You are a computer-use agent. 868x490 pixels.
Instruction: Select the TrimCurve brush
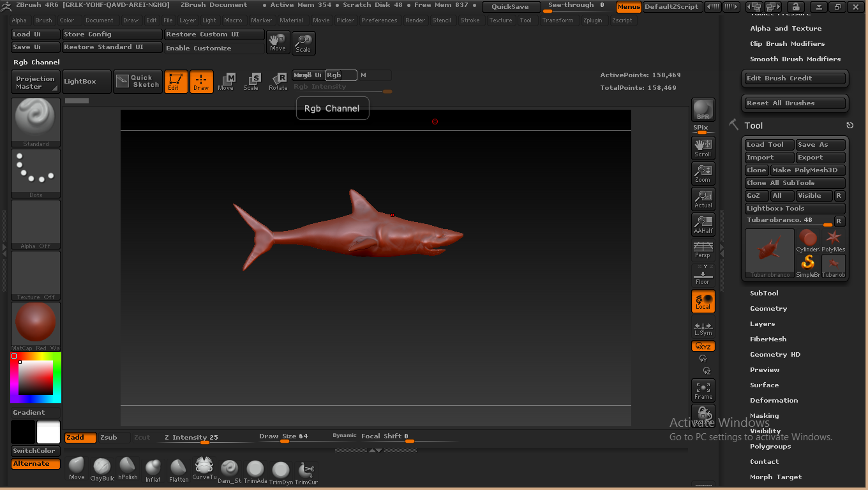pos(306,473)
